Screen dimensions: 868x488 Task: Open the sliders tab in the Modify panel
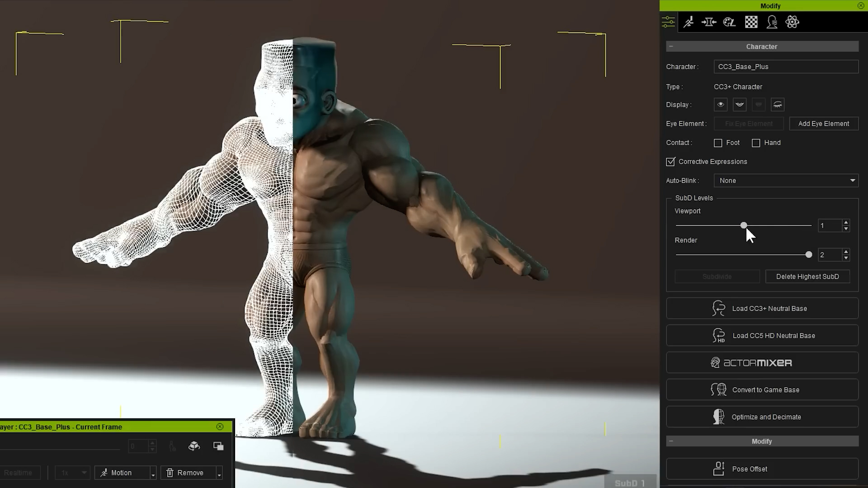pyautogui.click(x=668, y=22)
